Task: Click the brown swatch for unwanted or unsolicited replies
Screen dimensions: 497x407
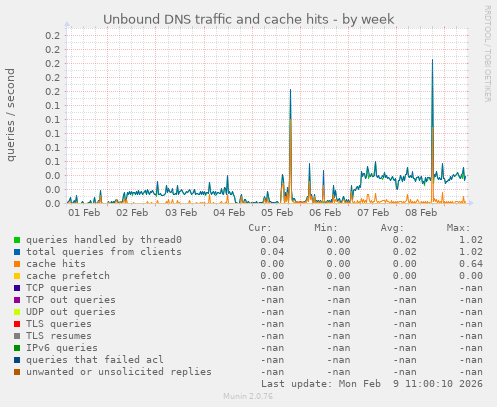Action: 17,372
